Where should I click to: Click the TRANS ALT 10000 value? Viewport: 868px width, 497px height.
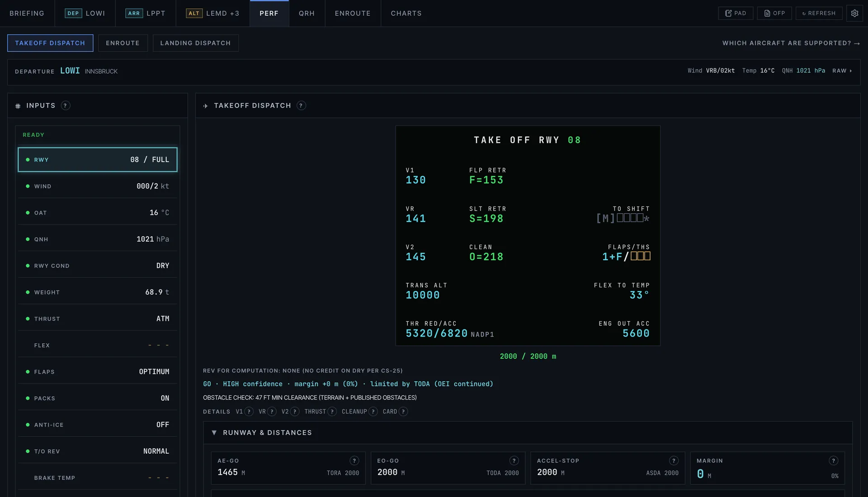coord(423,295)
